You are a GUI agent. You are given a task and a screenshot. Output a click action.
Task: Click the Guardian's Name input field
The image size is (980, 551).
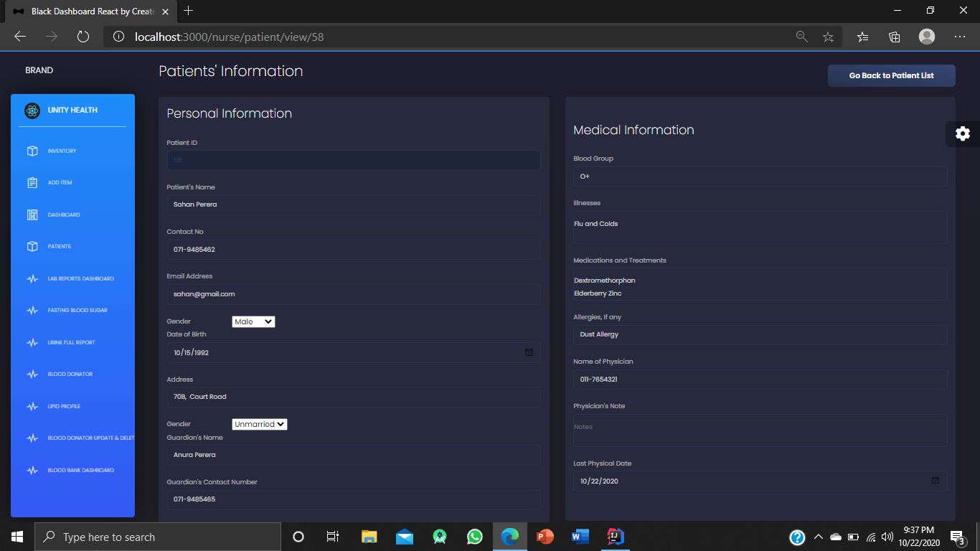click(354, 455)
